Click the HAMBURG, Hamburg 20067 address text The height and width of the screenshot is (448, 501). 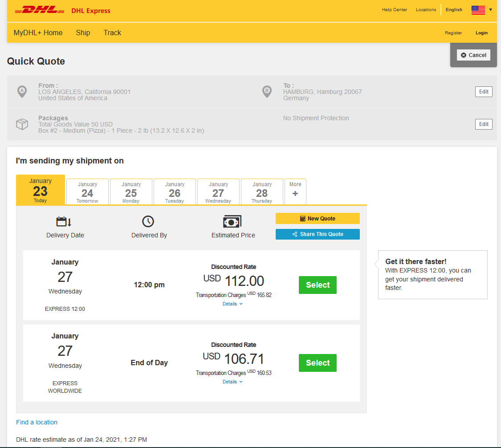pyautogui.click(x=322, y=92)
